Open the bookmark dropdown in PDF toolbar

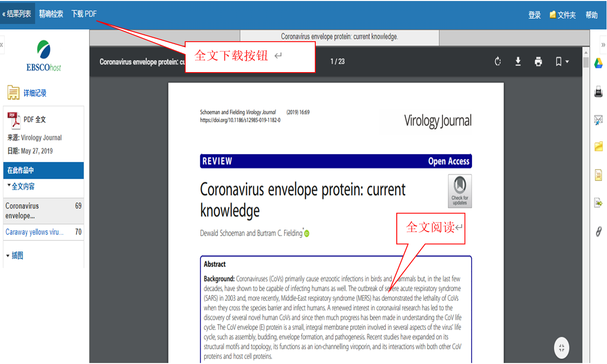[x=562, y=61]
